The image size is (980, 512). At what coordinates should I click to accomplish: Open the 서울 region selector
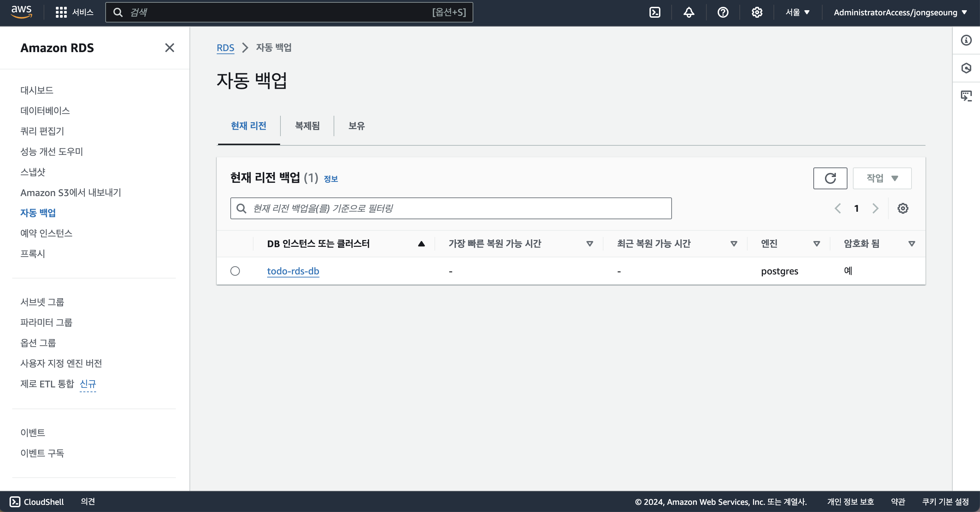pos(797,13)
